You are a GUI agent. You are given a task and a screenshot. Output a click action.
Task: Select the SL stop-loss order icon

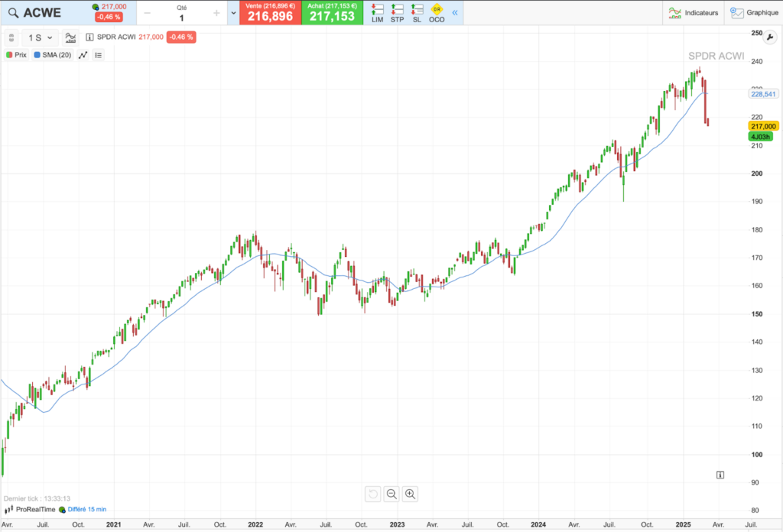[417, 13]
